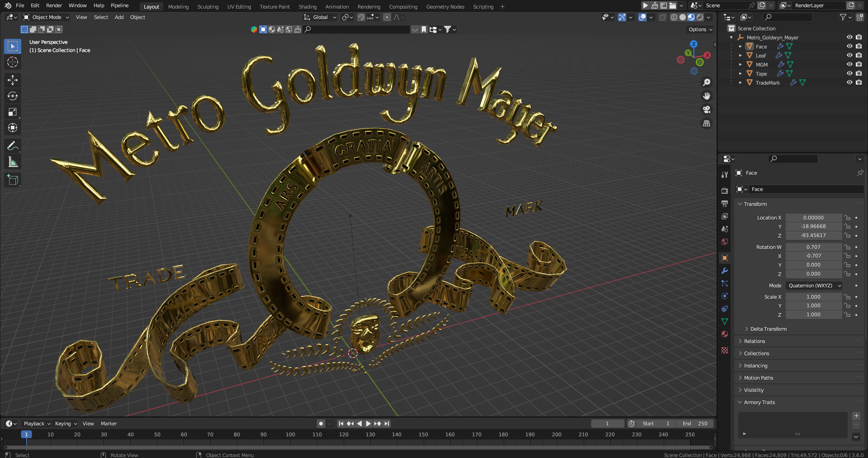The width and height of the screenshot is (868, 458).
Task: Click the zoom view magnifier icon
Action: tap(707, 82)
